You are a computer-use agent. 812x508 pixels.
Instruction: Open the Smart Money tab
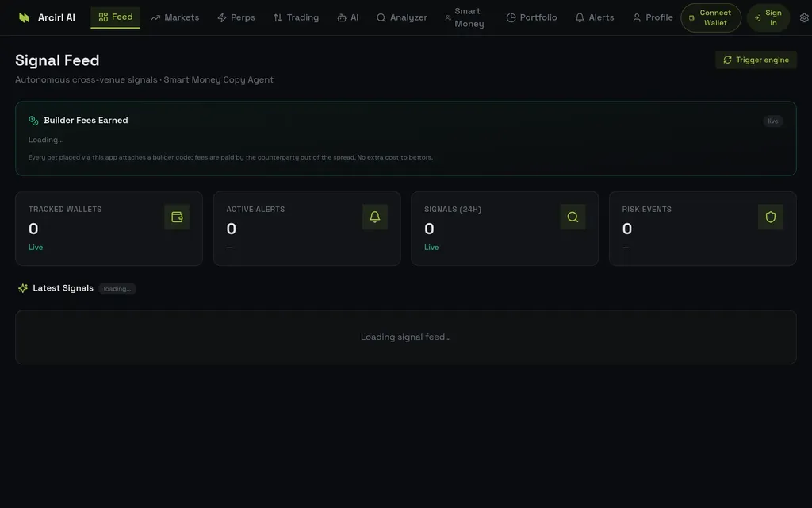465,17
